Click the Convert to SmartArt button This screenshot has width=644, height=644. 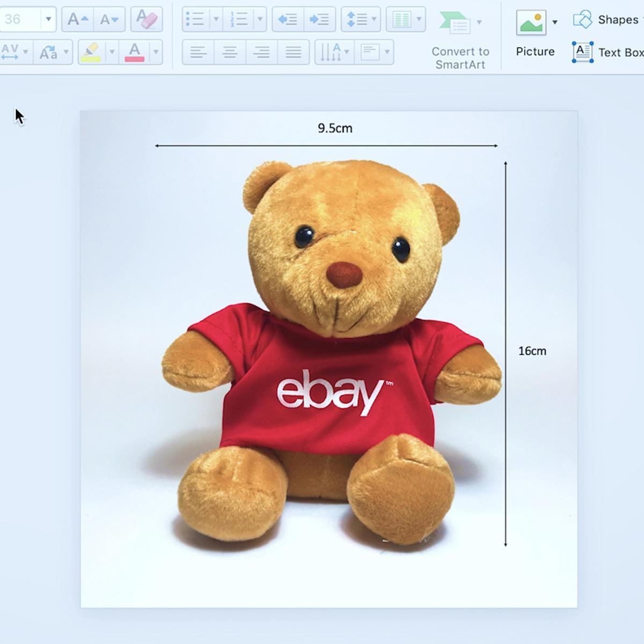pyautogui.click(x=460, y=39)
